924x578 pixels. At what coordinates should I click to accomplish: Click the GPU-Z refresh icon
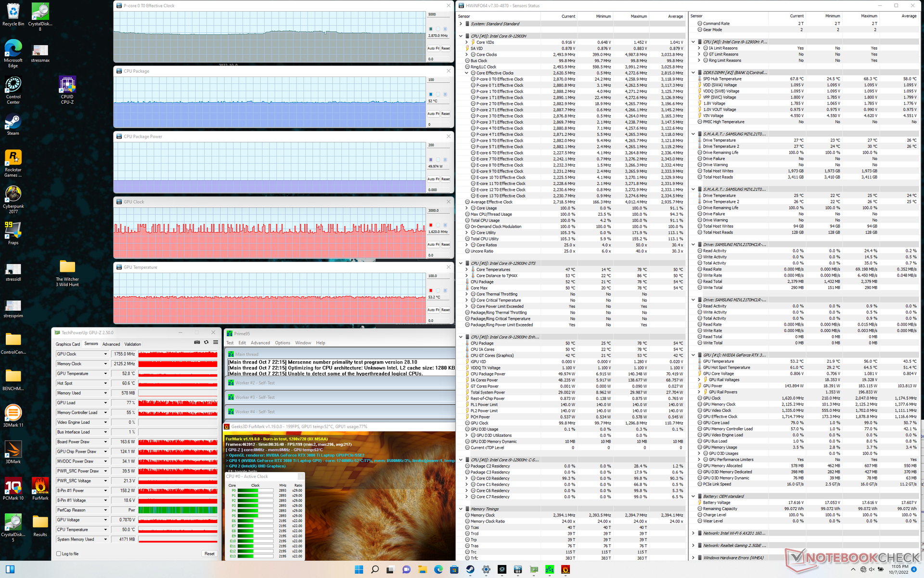pyautogui.click(x=206, y=342)
